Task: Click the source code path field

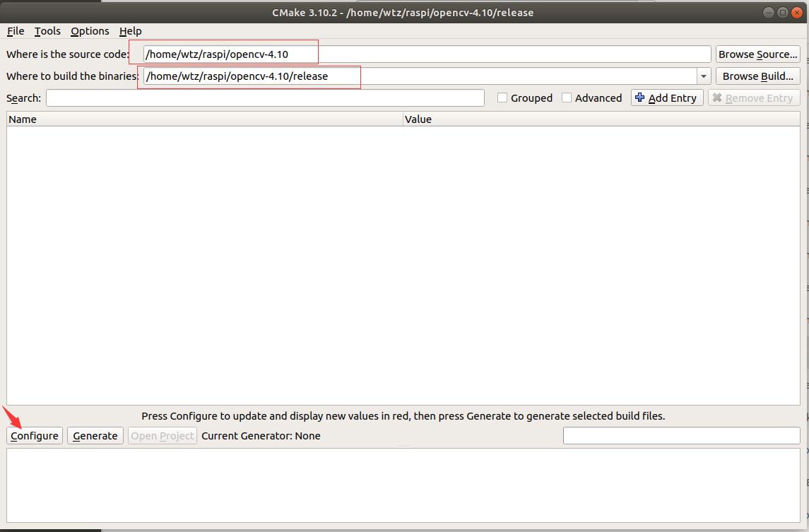Action: 424,54
